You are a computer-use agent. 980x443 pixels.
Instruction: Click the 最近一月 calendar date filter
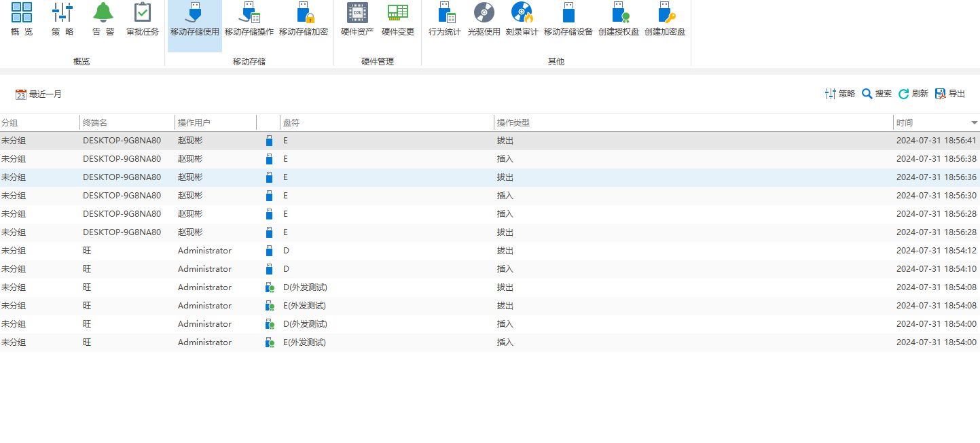[x=39, y=94]
